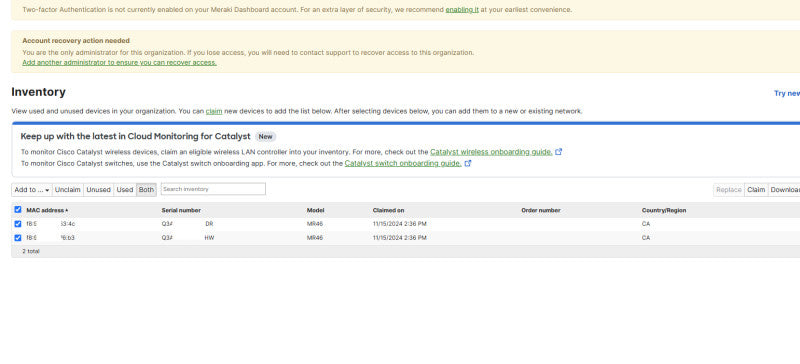Click the Serial number column header

(x=181, y=210)
